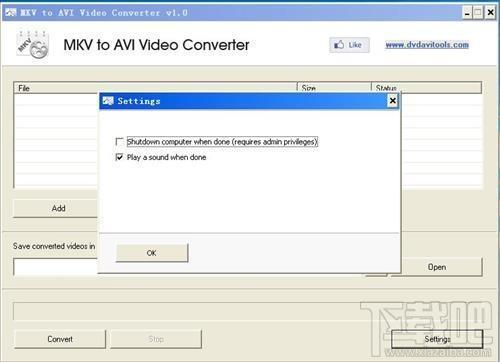
Task: Click the MKV to AVI Video Converter heading
Action: pos(156,45)
